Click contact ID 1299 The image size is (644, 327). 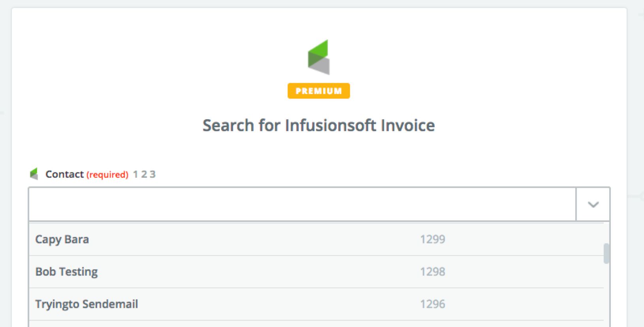(x=432, y=239)
